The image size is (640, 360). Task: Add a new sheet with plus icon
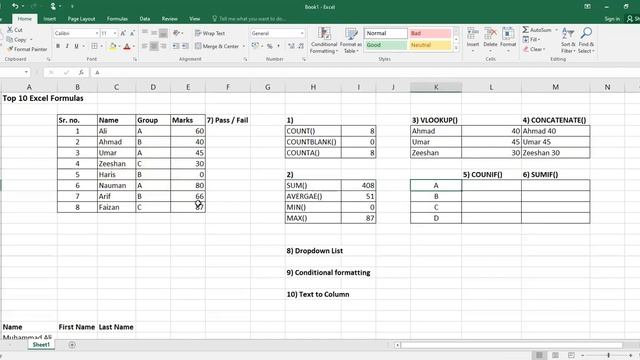point(72,345)
